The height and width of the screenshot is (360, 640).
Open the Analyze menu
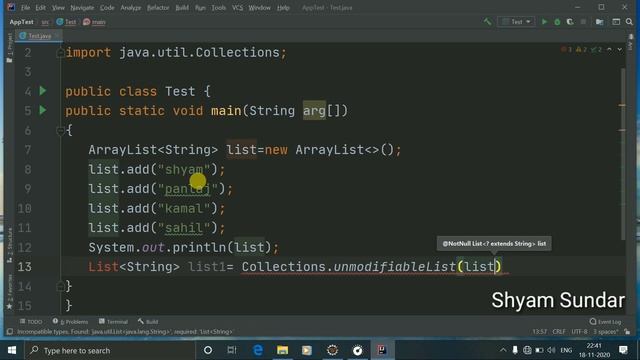coord(131,7)
